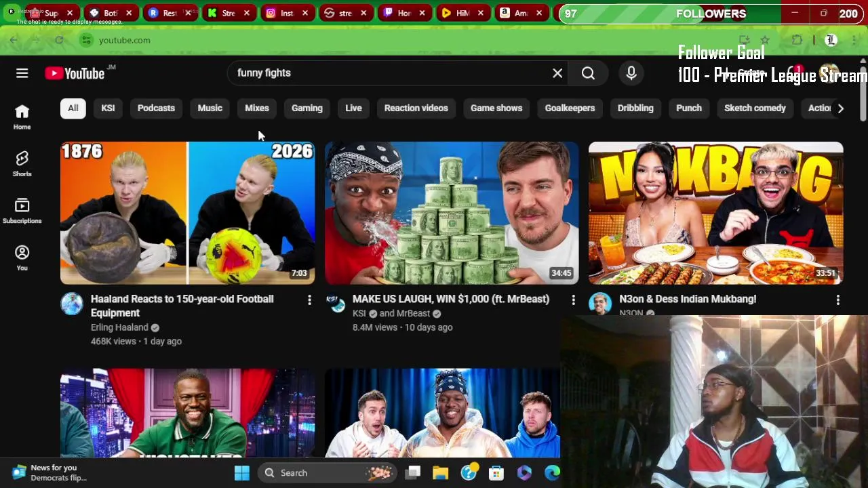Screen dimensions: 868x488
Task: Open the browser extensions puzzle icon
Action: 797,41
